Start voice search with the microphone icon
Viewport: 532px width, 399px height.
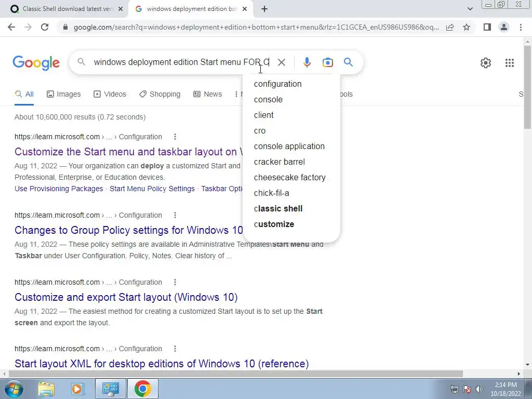click(307, 62)
